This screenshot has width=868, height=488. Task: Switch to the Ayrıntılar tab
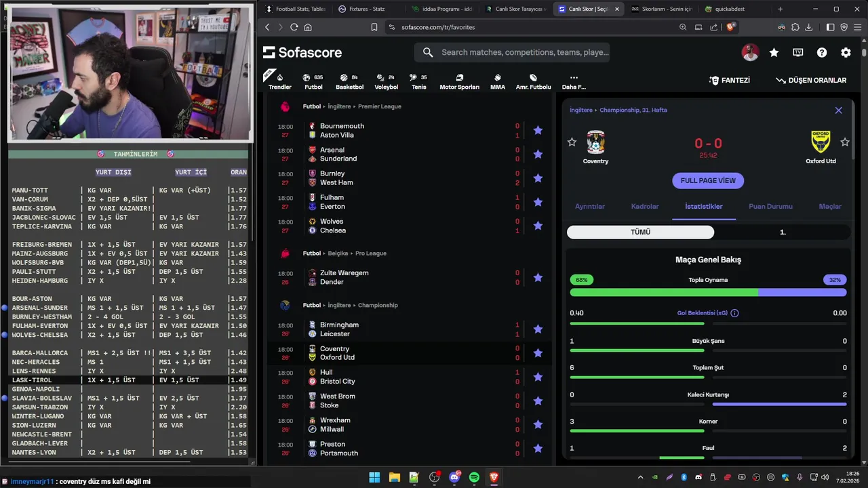[590, 206]
